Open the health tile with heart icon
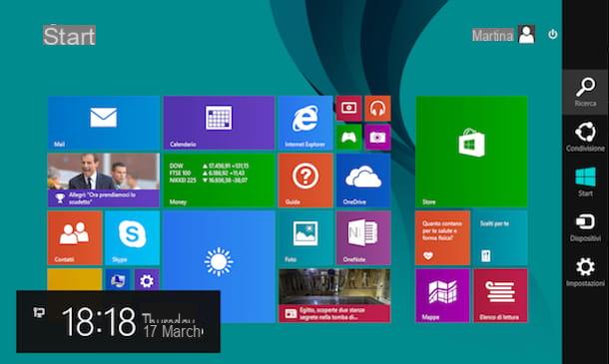The height and width of the screenshot is (364, 609). tap(442, 238)
